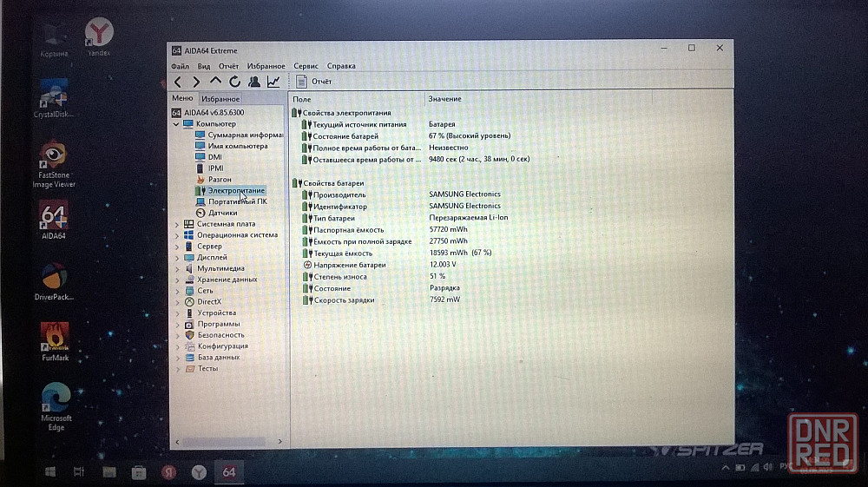Screen dimensions: 868x487
Task: Open the DriverPack desktop shortcut
Action: [x=54, y=281]
